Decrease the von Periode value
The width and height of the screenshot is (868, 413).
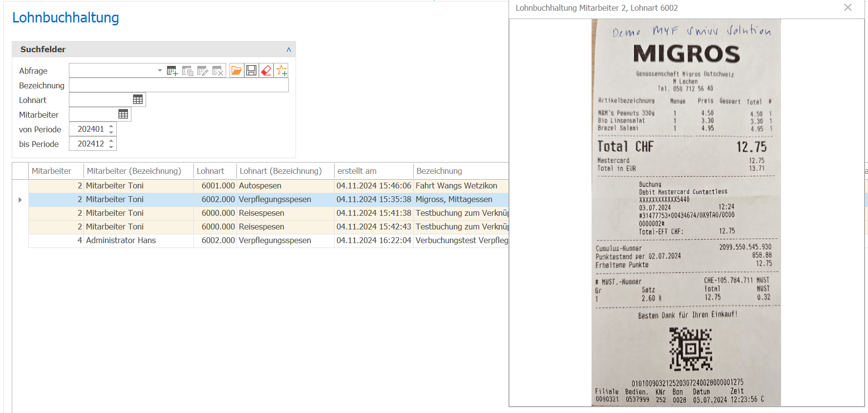(111, 132)
